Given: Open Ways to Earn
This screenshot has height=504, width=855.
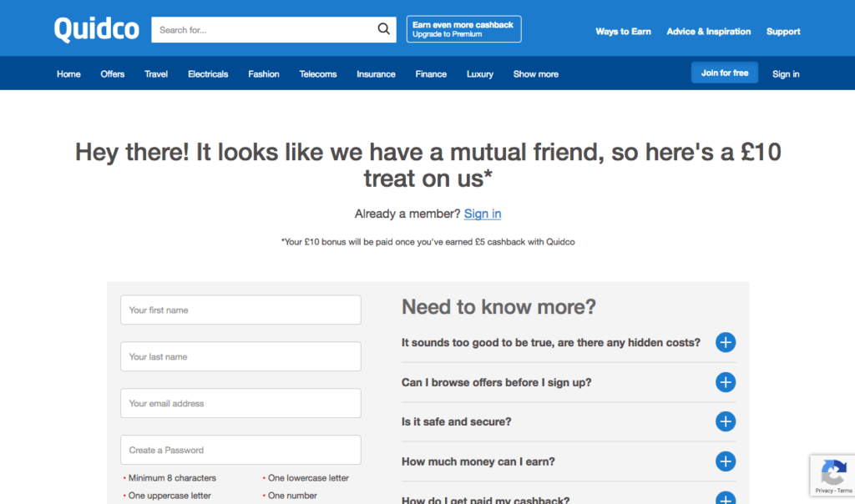Looking at the screenshot, I should [x=623, y=32].
